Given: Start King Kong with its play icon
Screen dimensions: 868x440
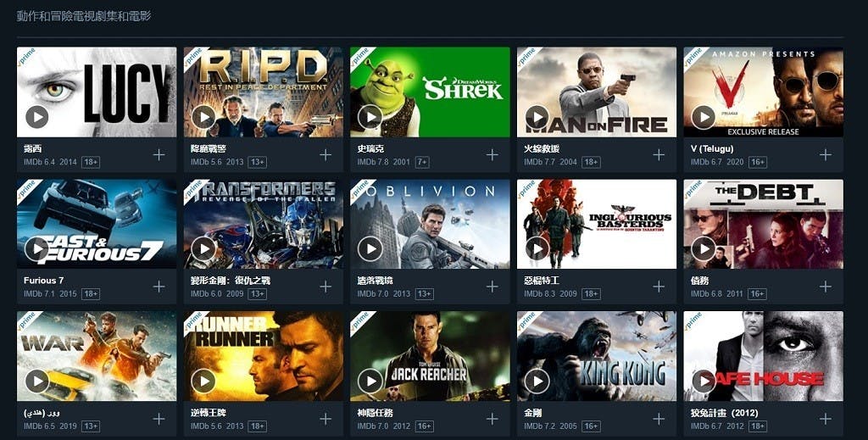Looking at the screenshot, I should click(537, 381).
